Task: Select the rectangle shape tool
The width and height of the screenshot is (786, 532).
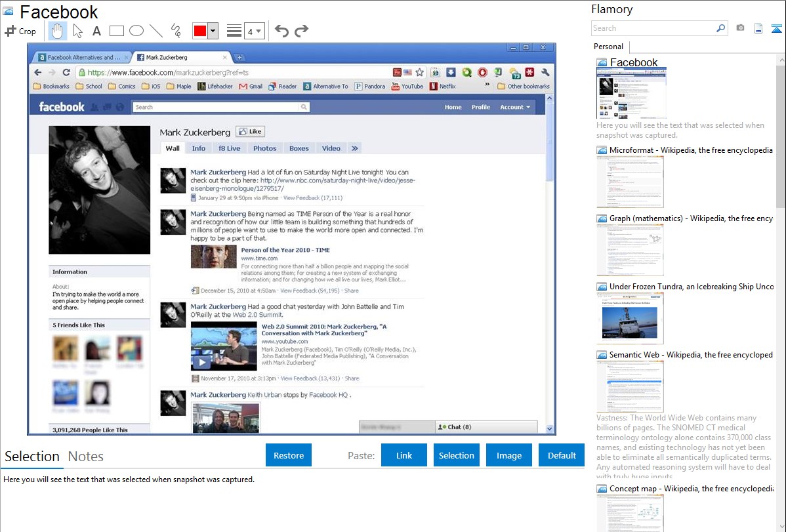Action: pos(117,31)
